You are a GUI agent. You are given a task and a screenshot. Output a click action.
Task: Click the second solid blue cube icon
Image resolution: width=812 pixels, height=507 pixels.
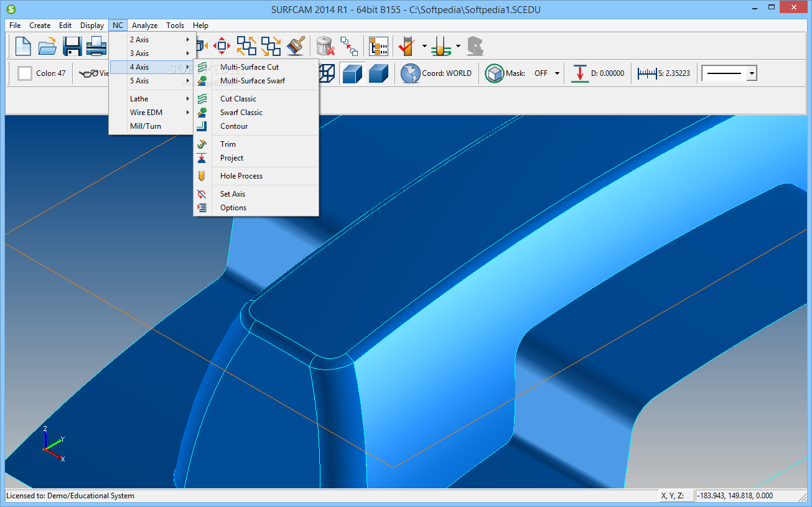pos(378,73)
